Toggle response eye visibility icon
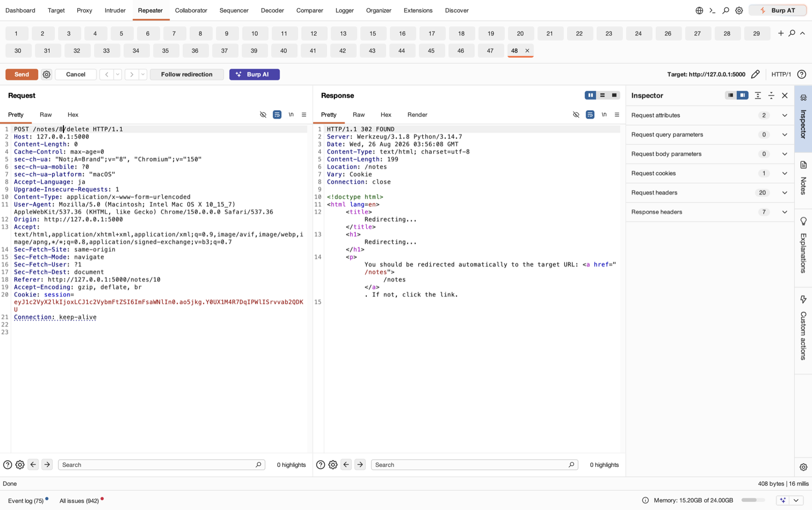 click(576, 115)
